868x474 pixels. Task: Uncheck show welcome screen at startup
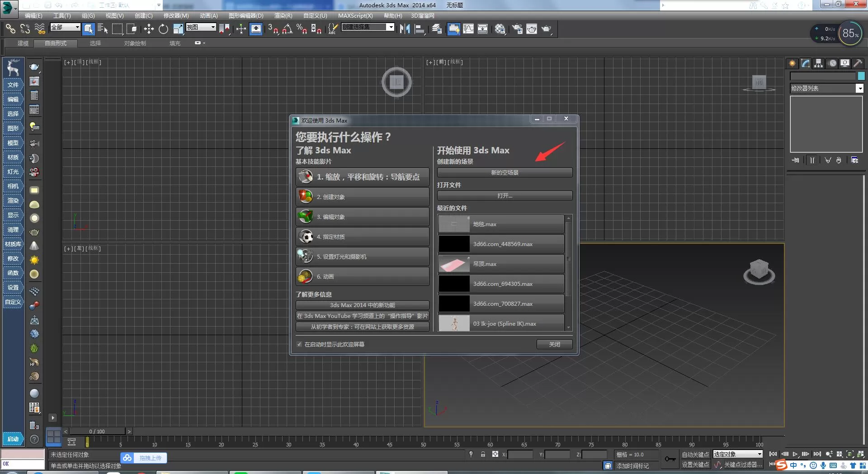point(299,344)
